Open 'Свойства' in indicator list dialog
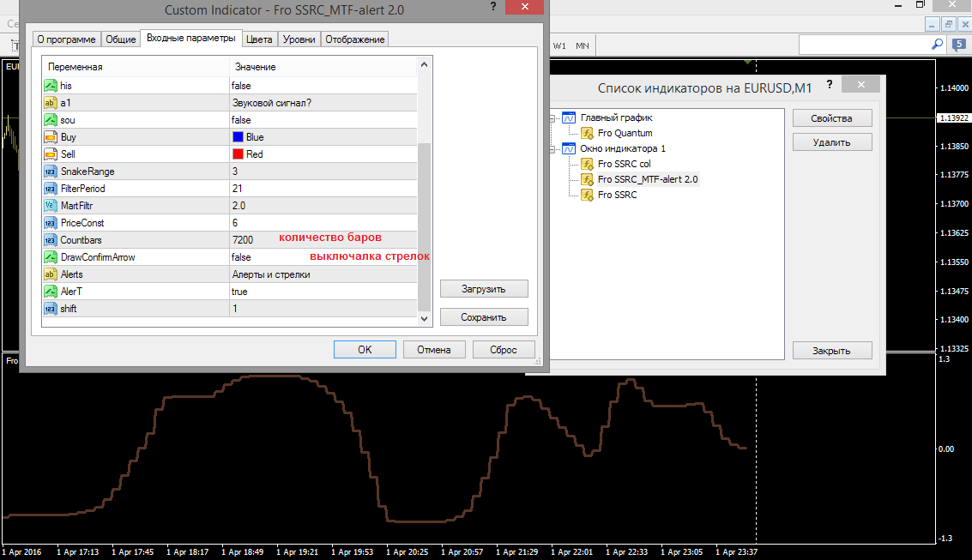Viewport: 972px width, 560px height. (832, 117)
